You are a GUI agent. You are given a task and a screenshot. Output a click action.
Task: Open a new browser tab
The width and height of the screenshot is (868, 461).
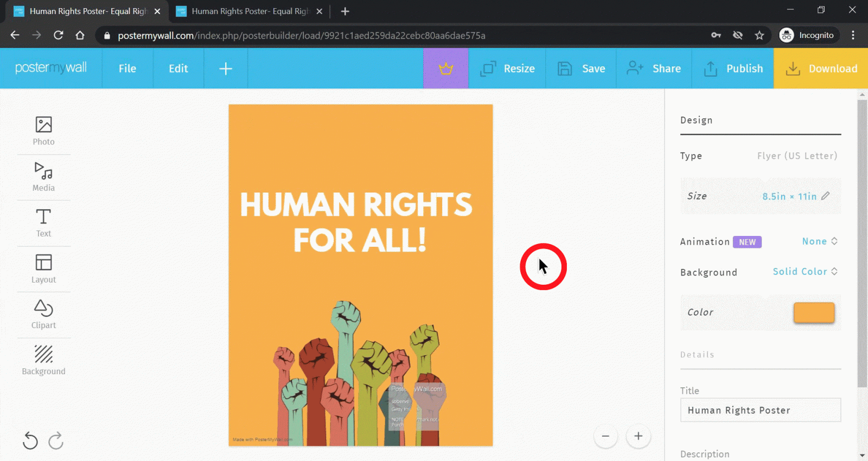tap(345, 11)
